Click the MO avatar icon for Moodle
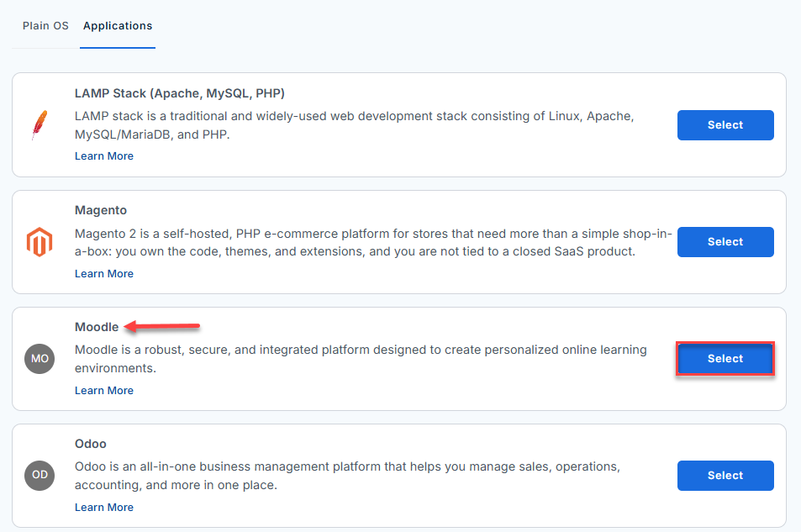This screenshot has height=532, width=801. pos(40,359)
